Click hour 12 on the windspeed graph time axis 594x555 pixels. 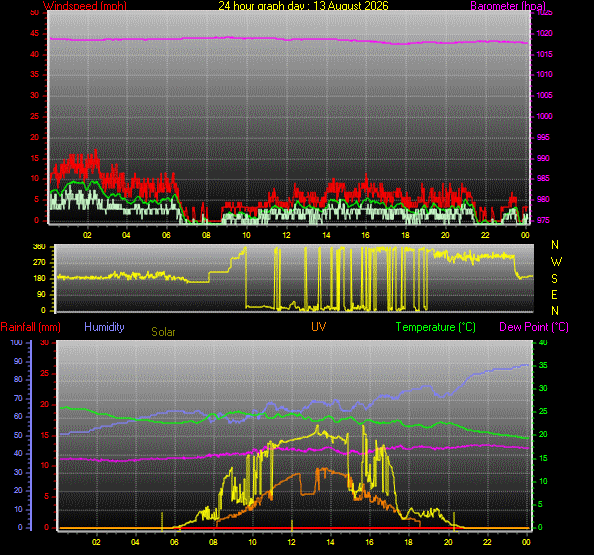coord(286,235)
